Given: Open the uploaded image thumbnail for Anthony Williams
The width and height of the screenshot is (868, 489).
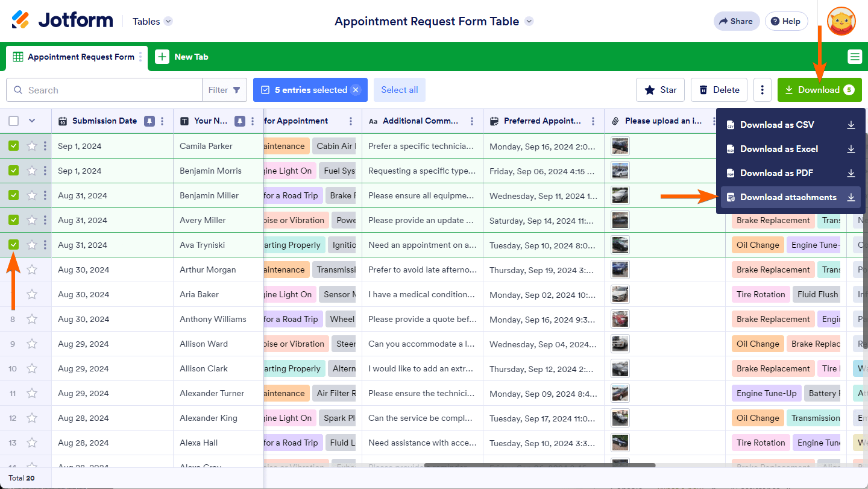Looking at the screenshot, I should tap(620, 319).
